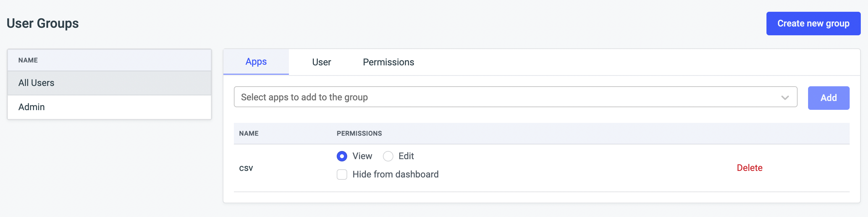Click the Create new group button
This screenshot has height=217, width=868.
813,24
